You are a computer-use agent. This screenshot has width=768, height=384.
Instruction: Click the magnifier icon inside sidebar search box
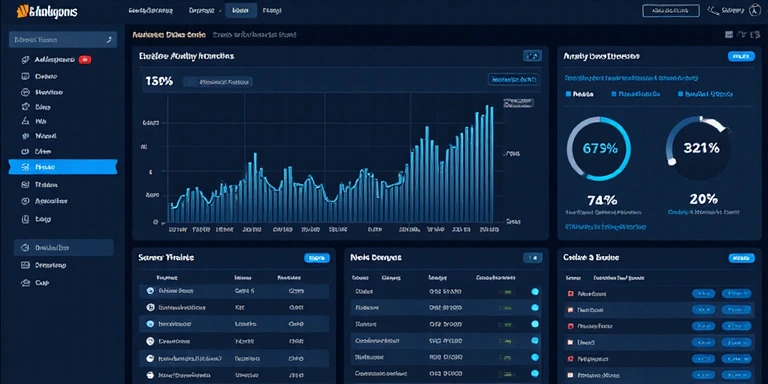[109, 40]
